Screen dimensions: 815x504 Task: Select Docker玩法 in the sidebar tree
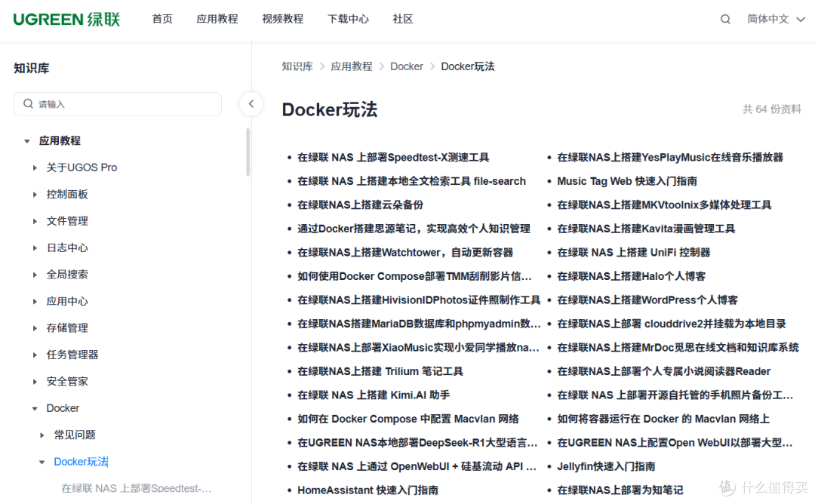[x=81, y=462]
